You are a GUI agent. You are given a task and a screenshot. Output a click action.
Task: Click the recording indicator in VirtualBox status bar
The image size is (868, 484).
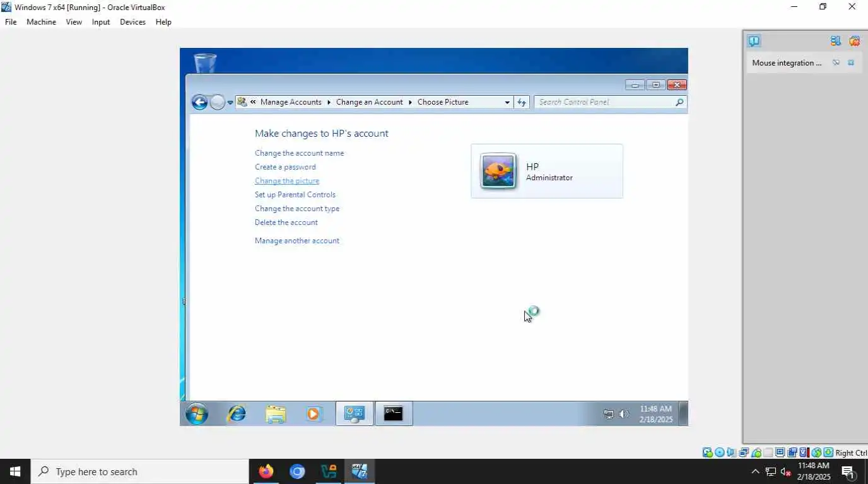tap(792, 452)
